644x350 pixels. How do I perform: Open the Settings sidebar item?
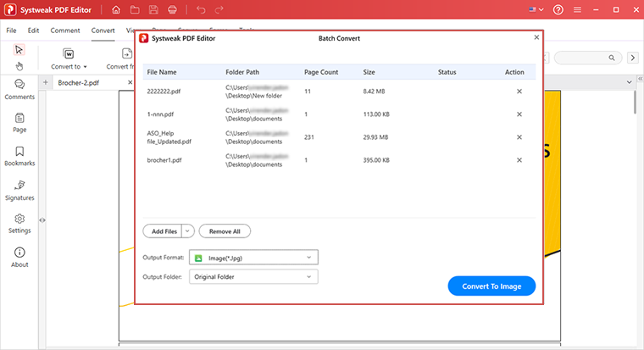[x=19, y=224]
